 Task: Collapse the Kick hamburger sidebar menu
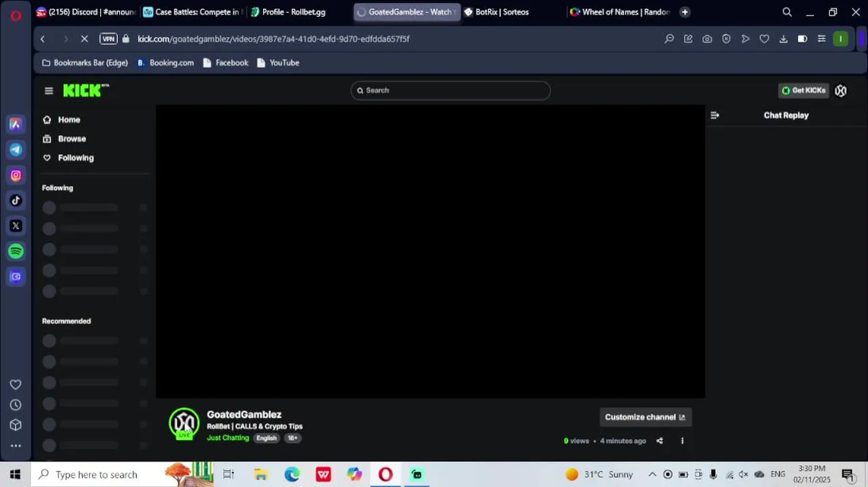[x=49, y=91]
